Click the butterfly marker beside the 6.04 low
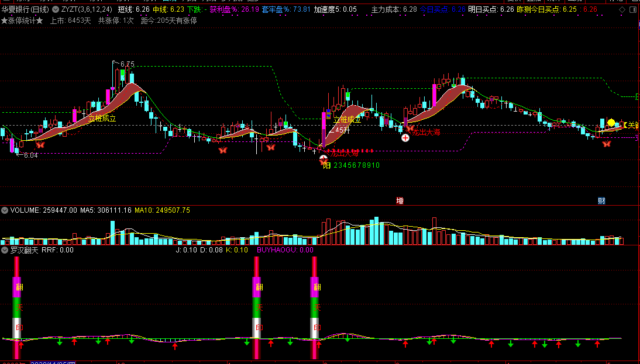 [x=40, y=145]
